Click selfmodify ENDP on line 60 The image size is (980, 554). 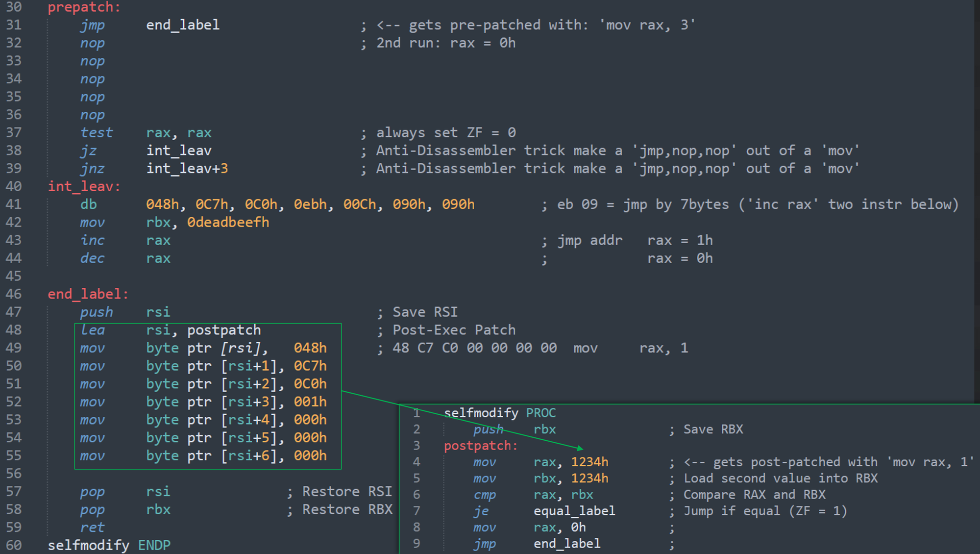[x=109, y=545]
